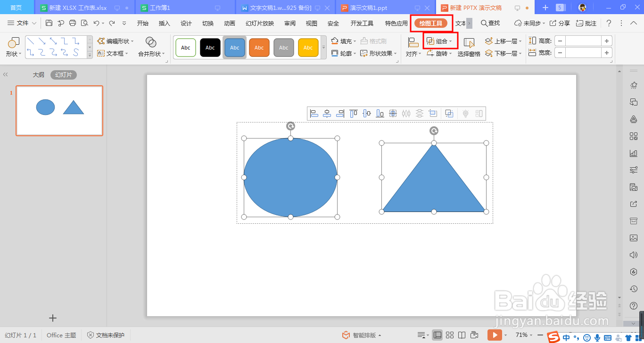The width and height of the screenshot is (644, 343).
Task: Select slide 1 thumbnail
Action: (59, 111)
